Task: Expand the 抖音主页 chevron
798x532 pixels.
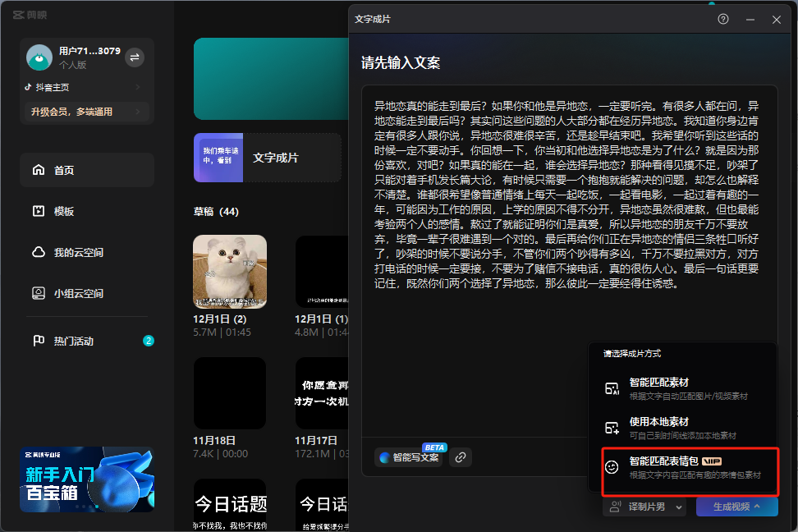Action: point(138,85)
